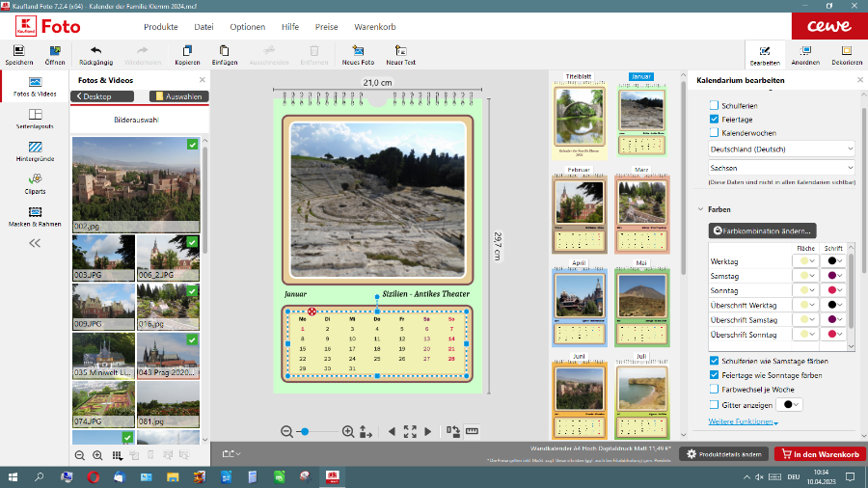
Task: Click Farbkombination ändern button
Action: coord(762,230)
